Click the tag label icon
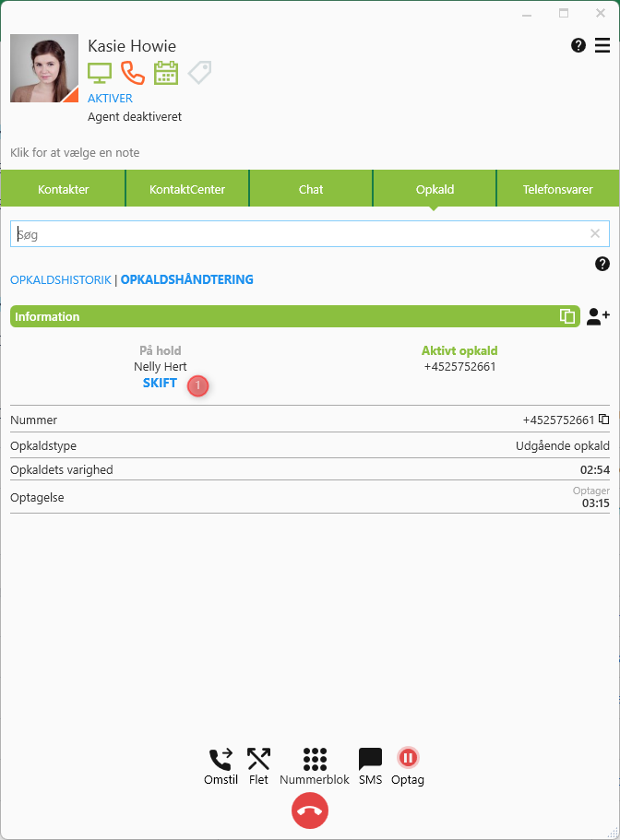The width and height of the screenshot is (620, 840). coord(199,73)
